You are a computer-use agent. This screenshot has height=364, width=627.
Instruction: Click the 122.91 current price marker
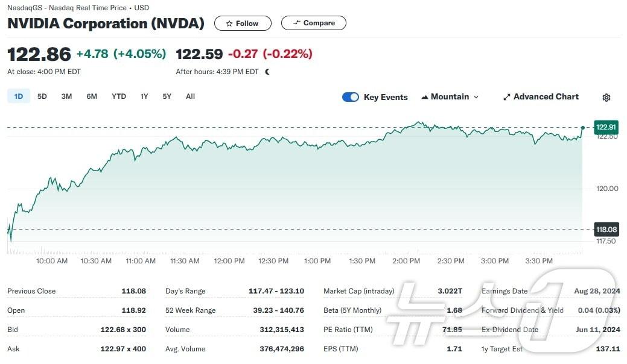click(x=605, y=127)
